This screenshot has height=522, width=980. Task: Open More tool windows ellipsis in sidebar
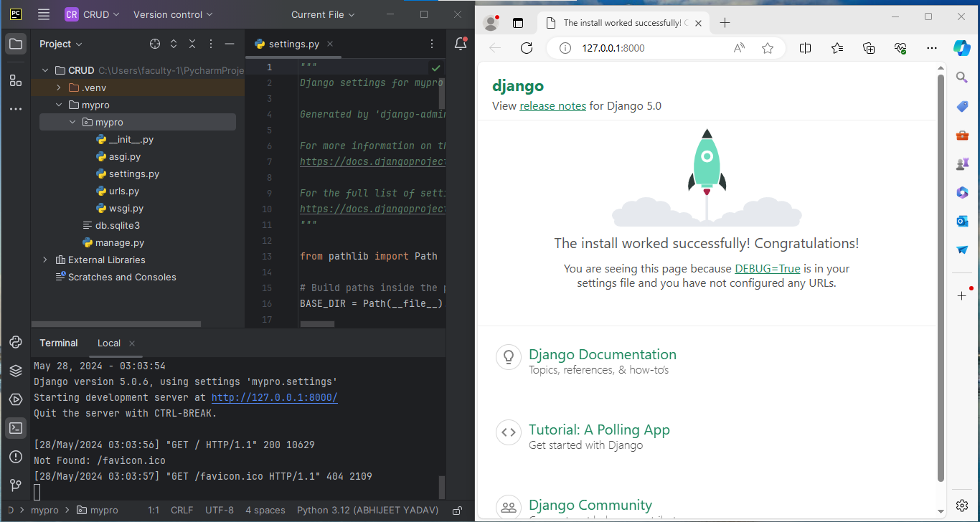[x=15, y=109]
